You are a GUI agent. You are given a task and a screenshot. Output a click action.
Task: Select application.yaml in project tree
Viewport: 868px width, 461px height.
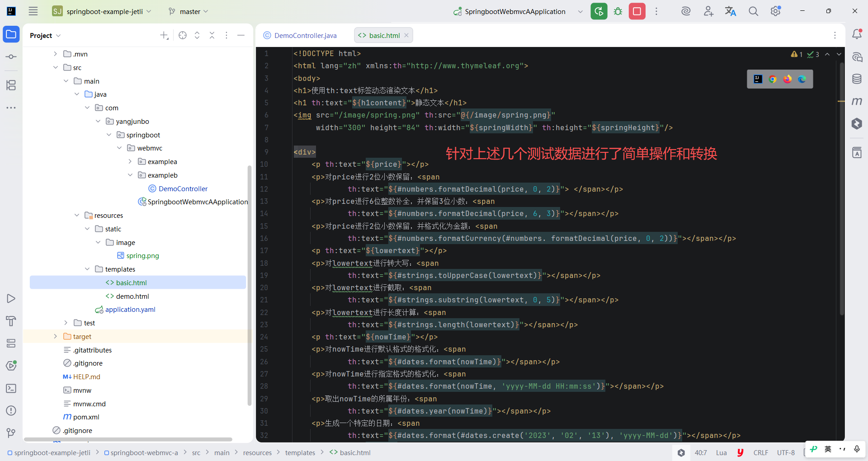(130, 309)
